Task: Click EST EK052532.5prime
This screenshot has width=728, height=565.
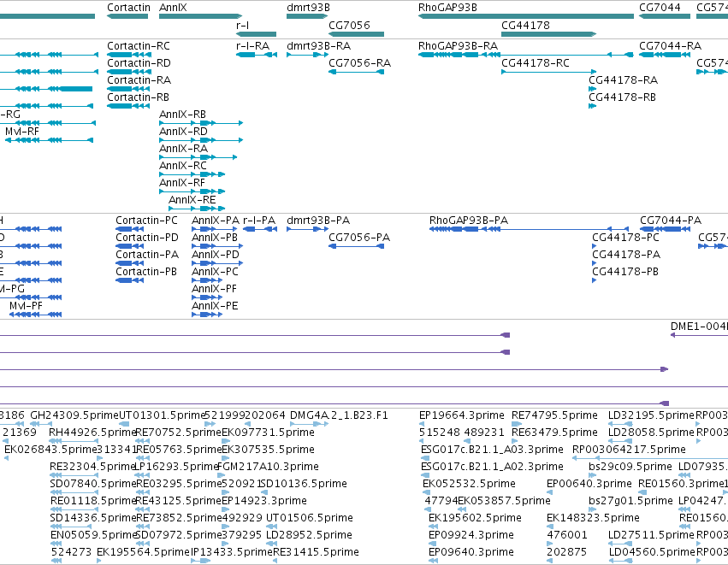Action: click(469, 484)
